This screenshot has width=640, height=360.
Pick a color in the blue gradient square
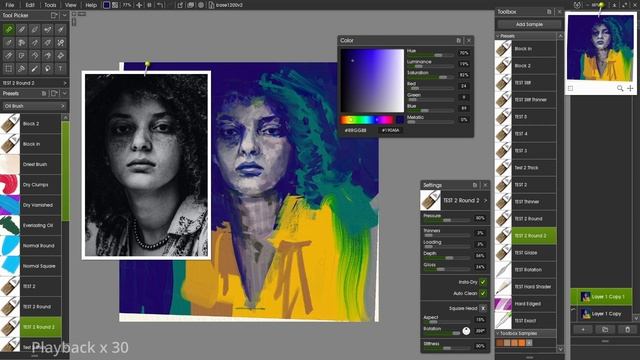tap(372, 80)
